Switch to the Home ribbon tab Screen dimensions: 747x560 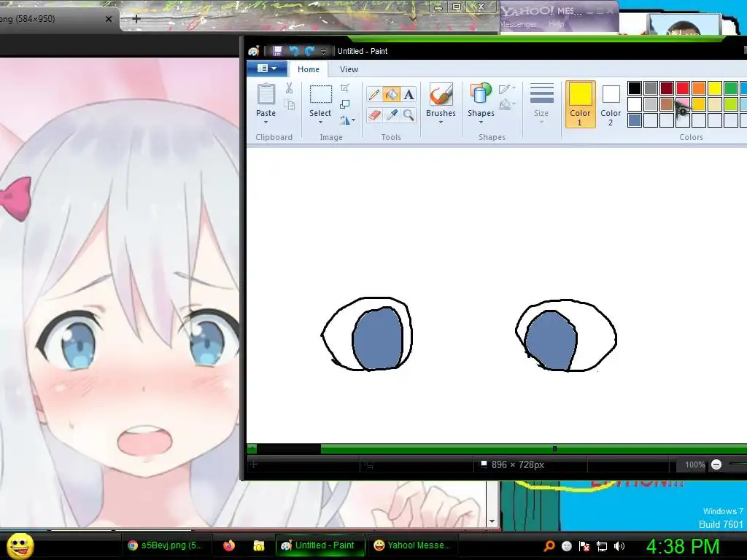[309, 69]
